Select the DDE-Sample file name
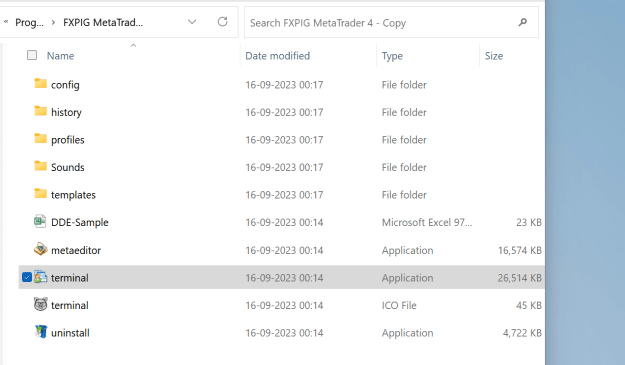 coord(80,222)
